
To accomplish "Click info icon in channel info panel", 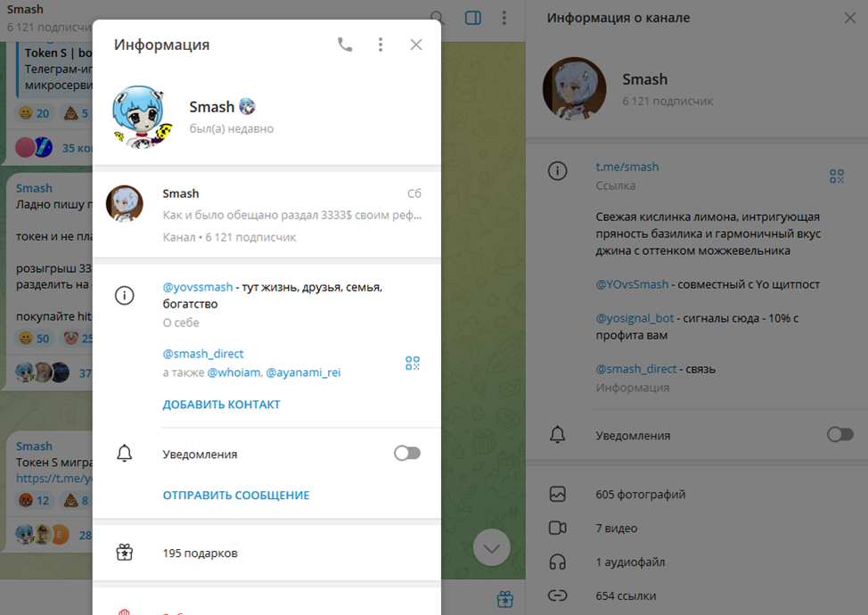I will 558,171.
